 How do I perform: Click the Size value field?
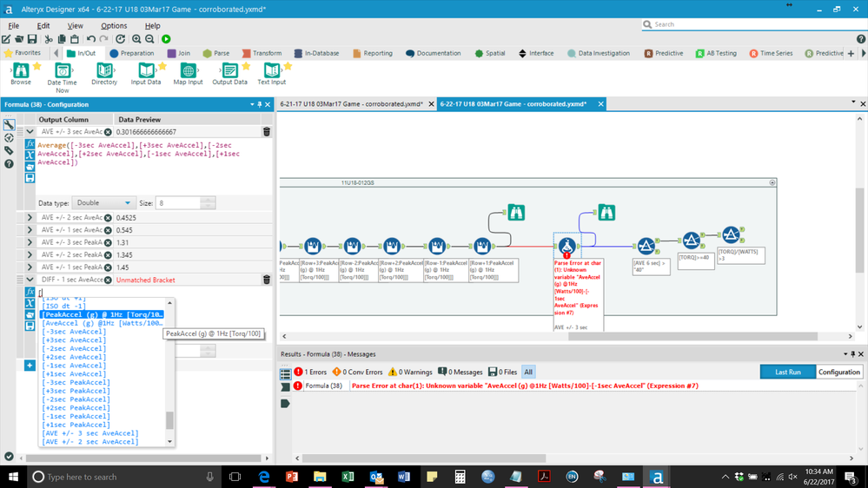[179, 203]
